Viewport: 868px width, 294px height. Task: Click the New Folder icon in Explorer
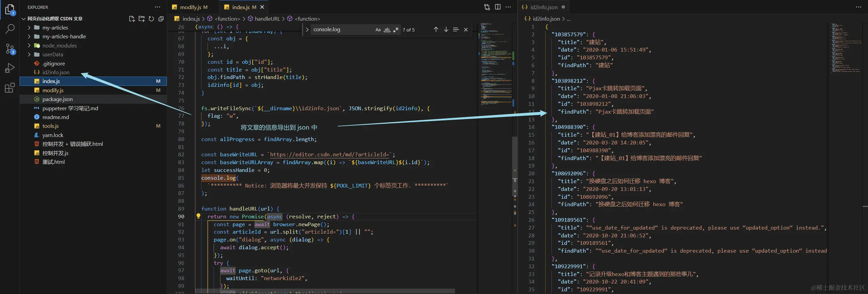(x=142, y=19)
